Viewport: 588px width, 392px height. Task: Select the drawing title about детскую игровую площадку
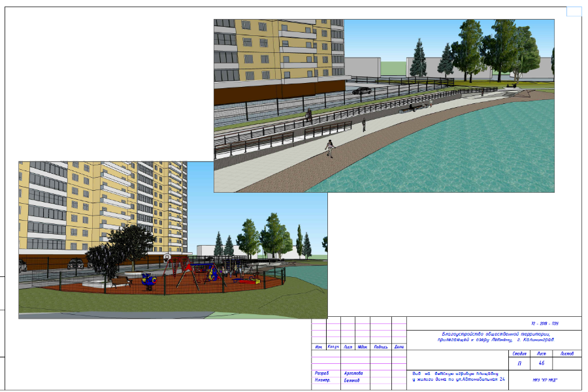[455, 376]
